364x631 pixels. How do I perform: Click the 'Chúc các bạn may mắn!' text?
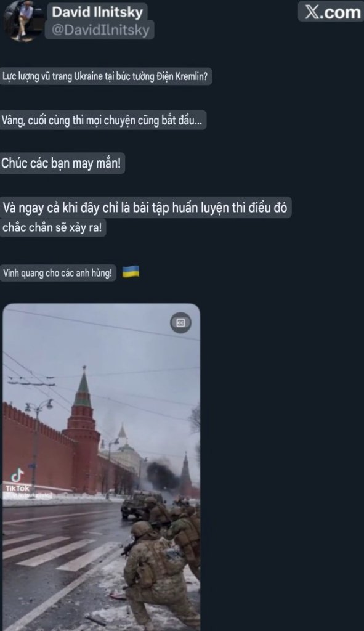tap(61, 163)
